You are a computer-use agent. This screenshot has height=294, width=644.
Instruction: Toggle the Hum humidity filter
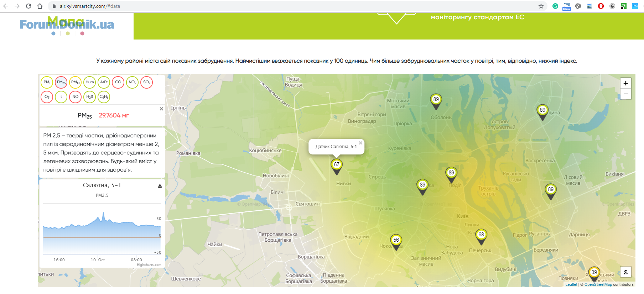tap(89, 82)
